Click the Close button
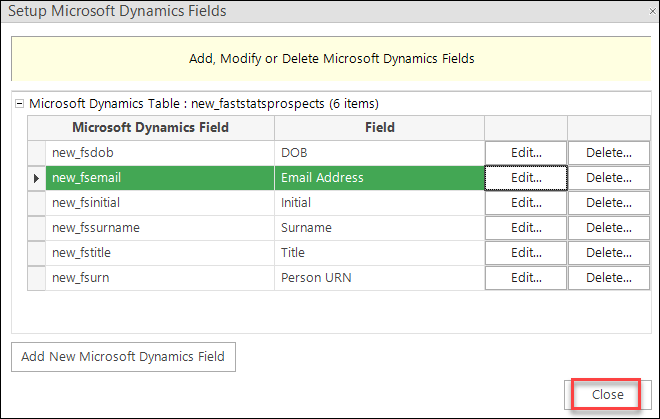 click(x=607, y=395)
